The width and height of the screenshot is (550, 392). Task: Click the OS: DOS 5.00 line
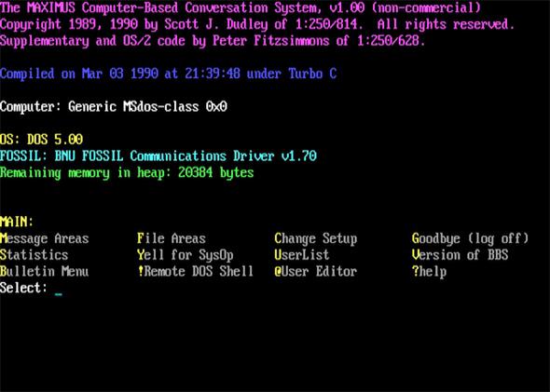(x=42, y=140)
